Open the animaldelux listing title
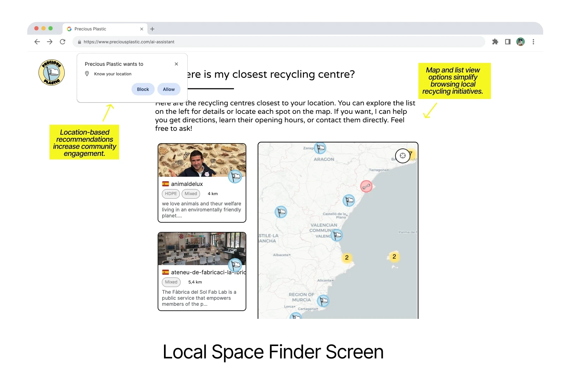Screen dimensions: 581x392 (187, 184)
